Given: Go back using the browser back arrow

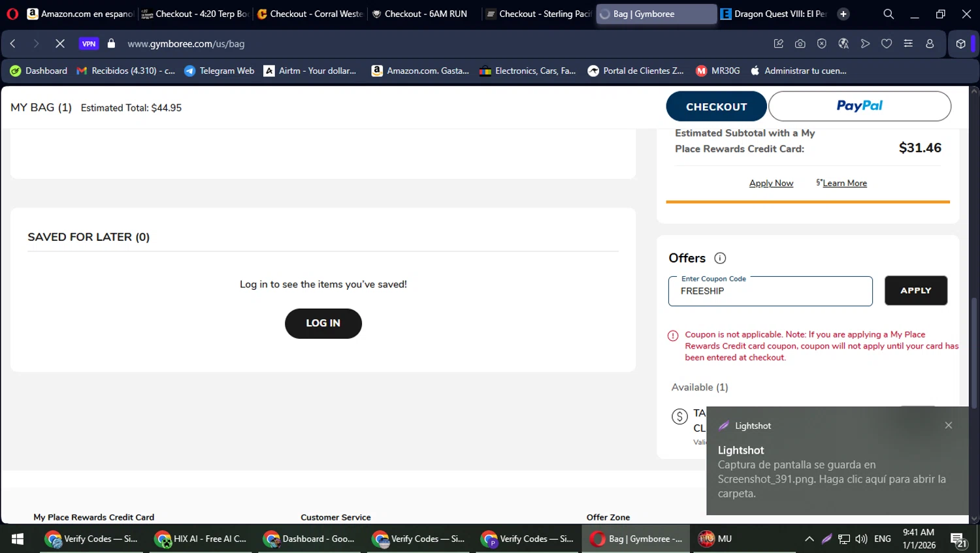Looking at the screenshot, I should click(x=13, y=44).
